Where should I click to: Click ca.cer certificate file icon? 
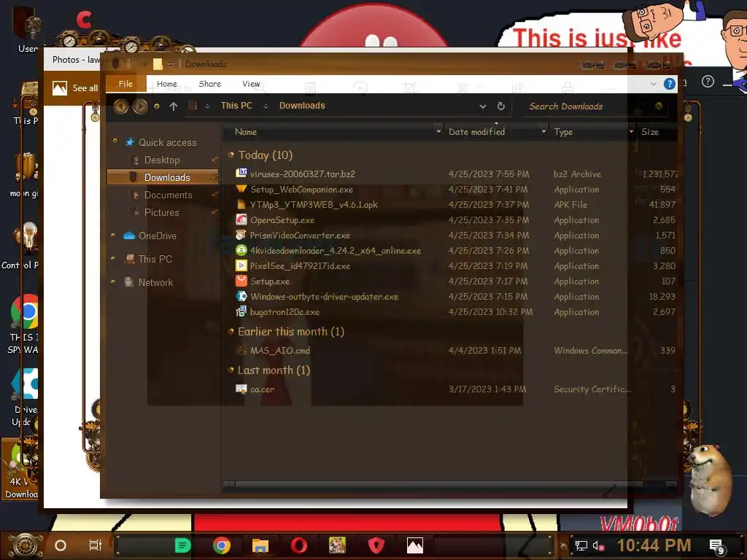pyautogui.click(x=241, y=389)
